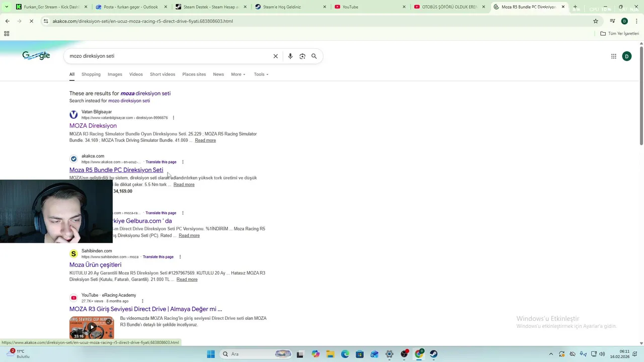Clear the search box with the X
This screenshot has height=362, width=644.
tap(276, 56)
